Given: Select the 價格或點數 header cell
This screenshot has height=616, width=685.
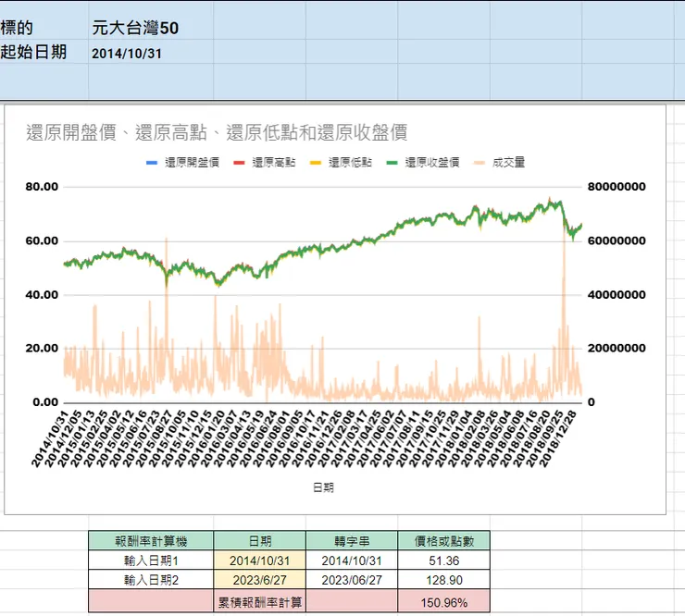Looking at the screenshot, I should coord(443,541).
